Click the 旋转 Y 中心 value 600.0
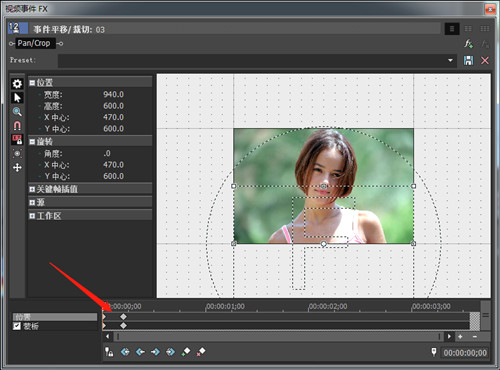 (113, 176)
